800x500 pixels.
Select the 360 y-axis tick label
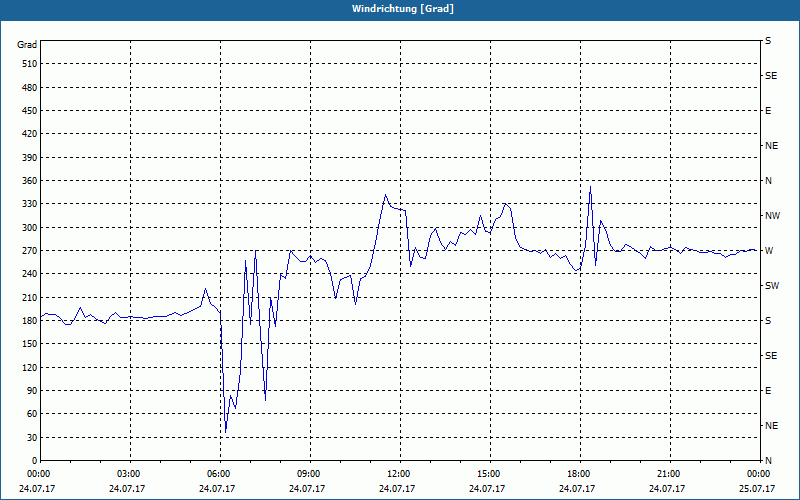click(30, 181)
